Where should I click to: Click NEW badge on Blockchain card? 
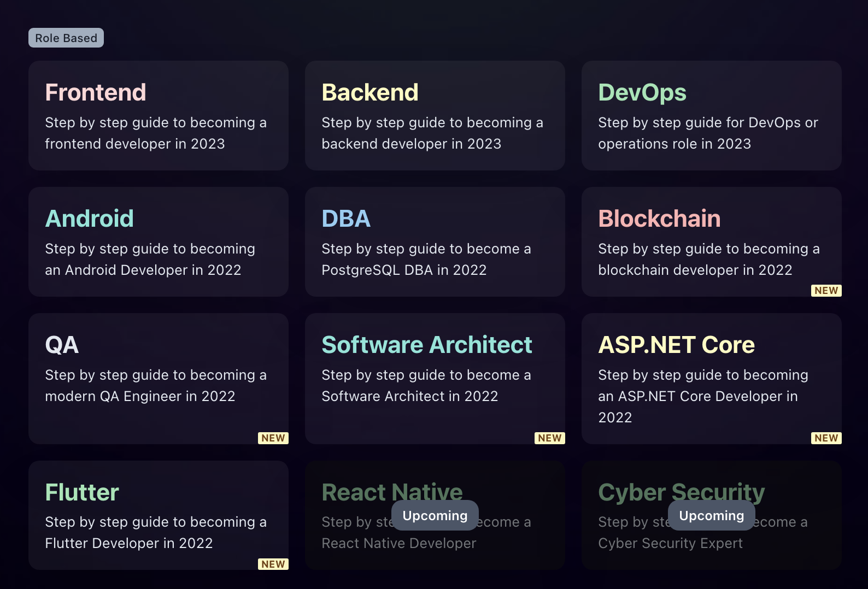point(826,291)
